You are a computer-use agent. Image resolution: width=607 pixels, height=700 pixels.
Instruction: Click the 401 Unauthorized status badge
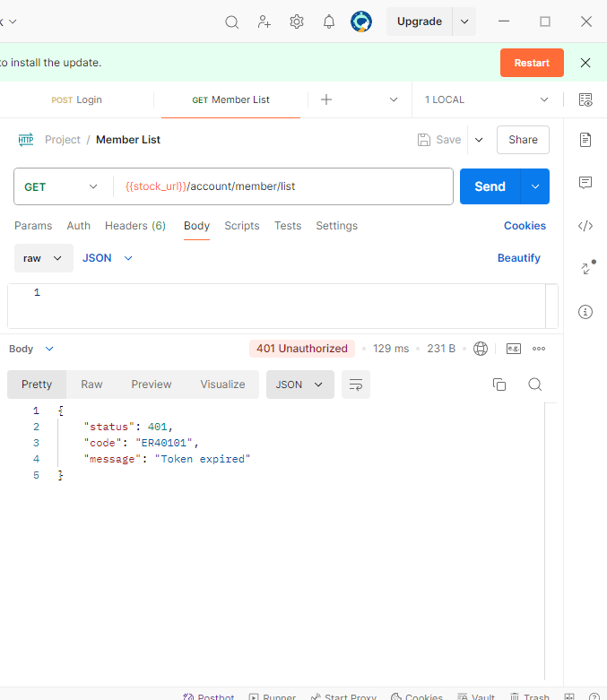[x=302, y=349]
